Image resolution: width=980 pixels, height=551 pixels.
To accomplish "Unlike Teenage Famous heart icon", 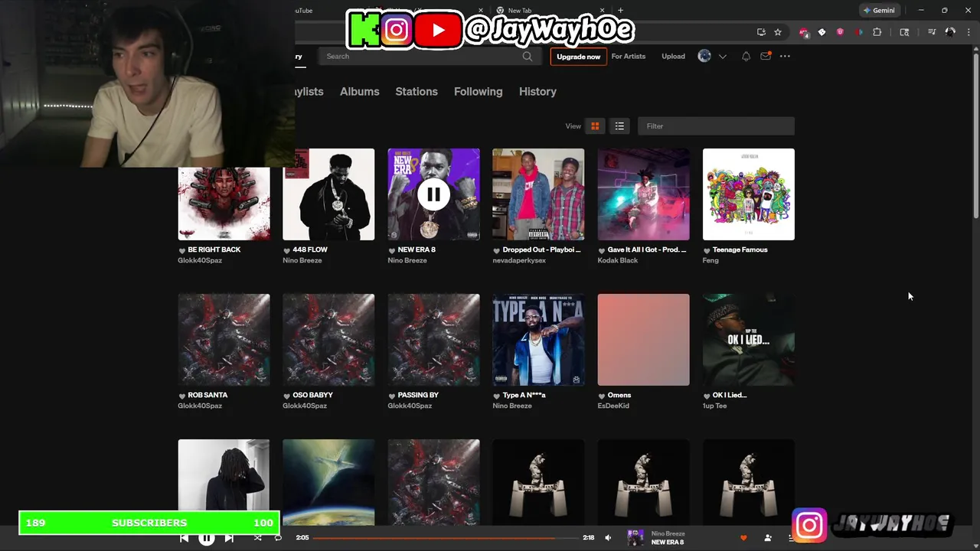I will 707,250.
